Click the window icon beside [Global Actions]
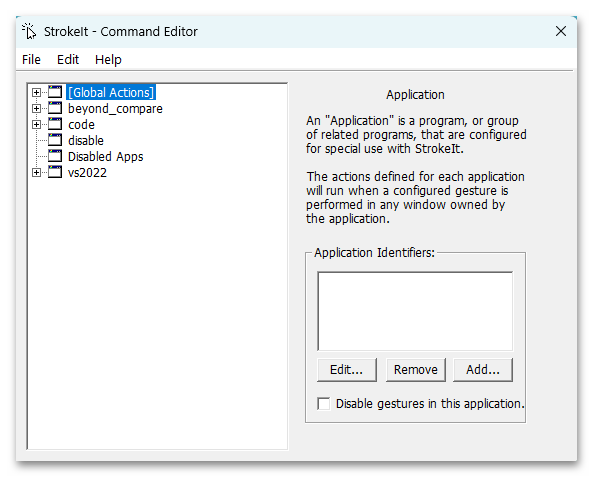 (55, 92)
